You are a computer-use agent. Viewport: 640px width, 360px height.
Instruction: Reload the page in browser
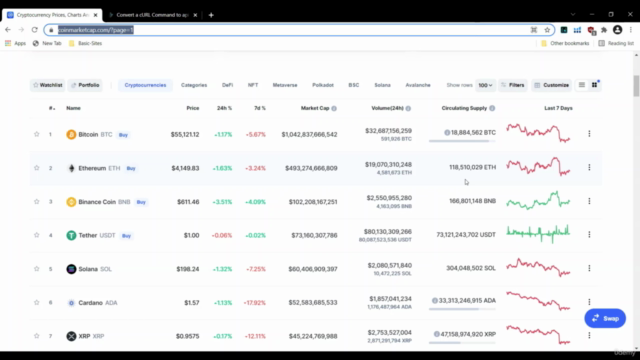coord(35,30)
